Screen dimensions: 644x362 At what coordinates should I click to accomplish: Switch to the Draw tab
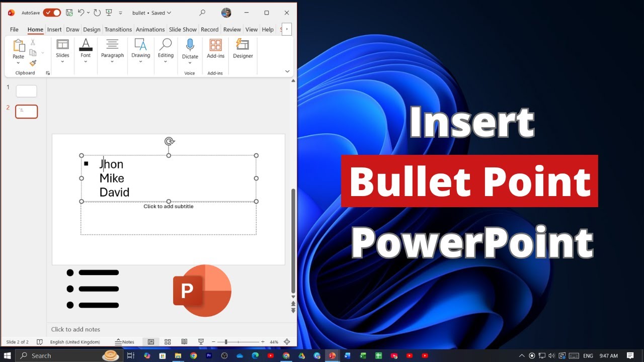click(x=72, y=30)
